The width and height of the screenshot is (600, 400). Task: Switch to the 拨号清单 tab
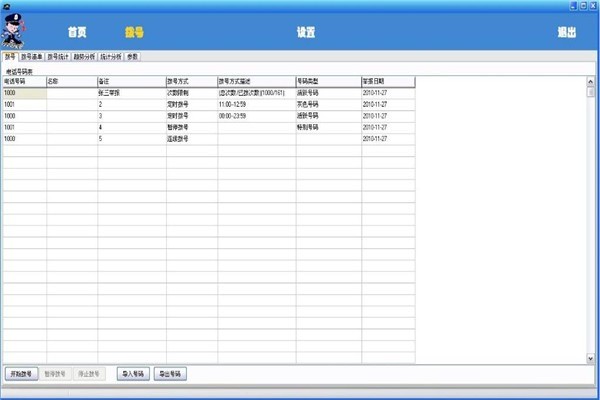coord(32,57)
